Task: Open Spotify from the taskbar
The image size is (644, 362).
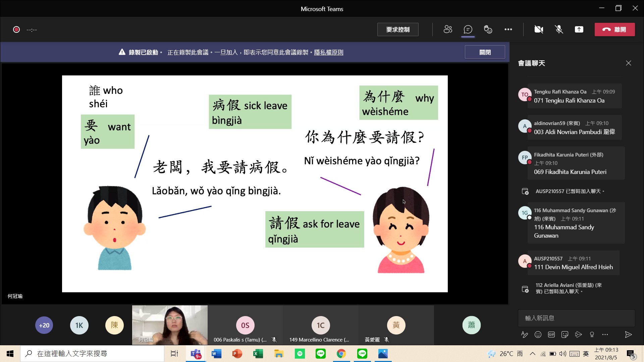Action: [300, 354]
